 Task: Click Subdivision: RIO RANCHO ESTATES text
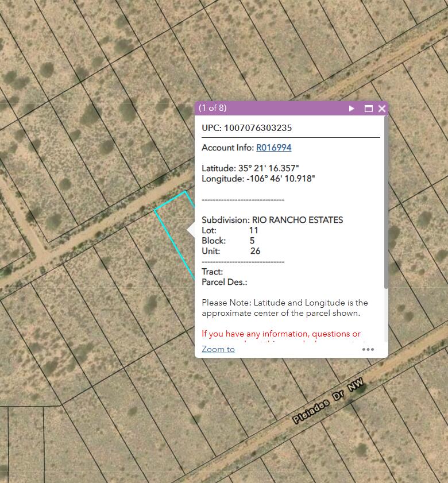click(272, 220)
